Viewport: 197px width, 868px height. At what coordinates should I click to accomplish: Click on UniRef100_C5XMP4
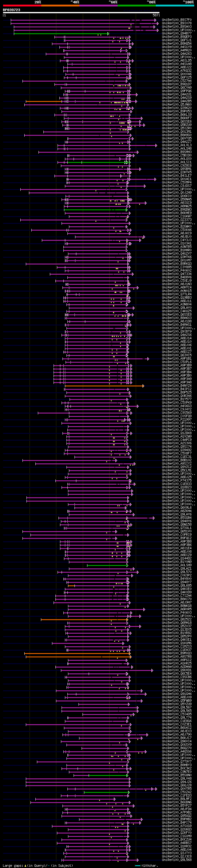[x=177, y=182]
